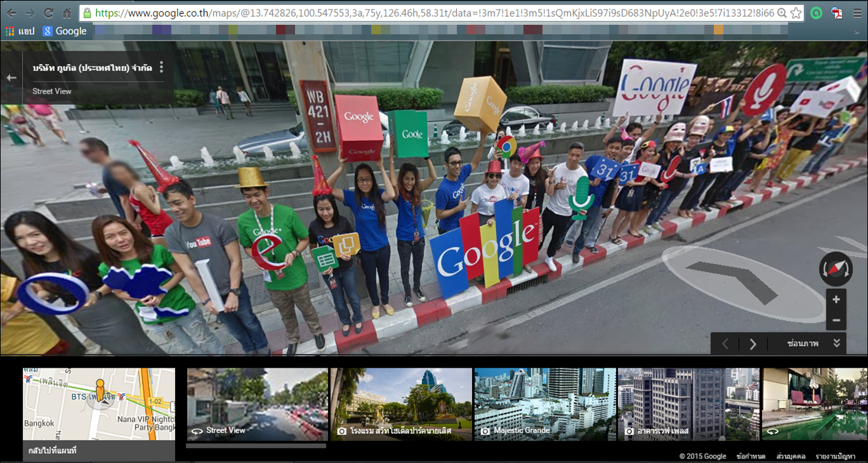868x463 pixels.
Task: Open the ข้อกำหนด terms link
Action: click(x=751, y=456)
